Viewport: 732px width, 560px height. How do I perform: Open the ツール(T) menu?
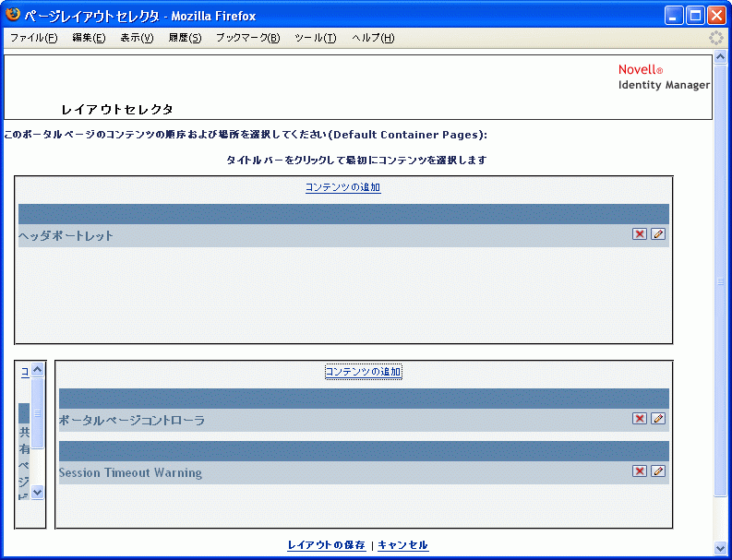pos(316,38)
